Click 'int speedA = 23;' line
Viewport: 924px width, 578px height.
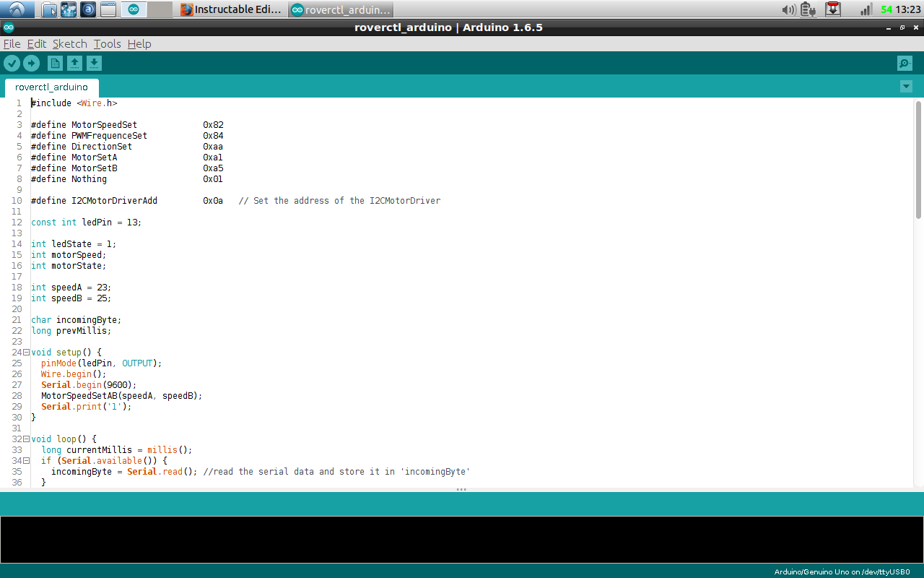coord(71,288)
